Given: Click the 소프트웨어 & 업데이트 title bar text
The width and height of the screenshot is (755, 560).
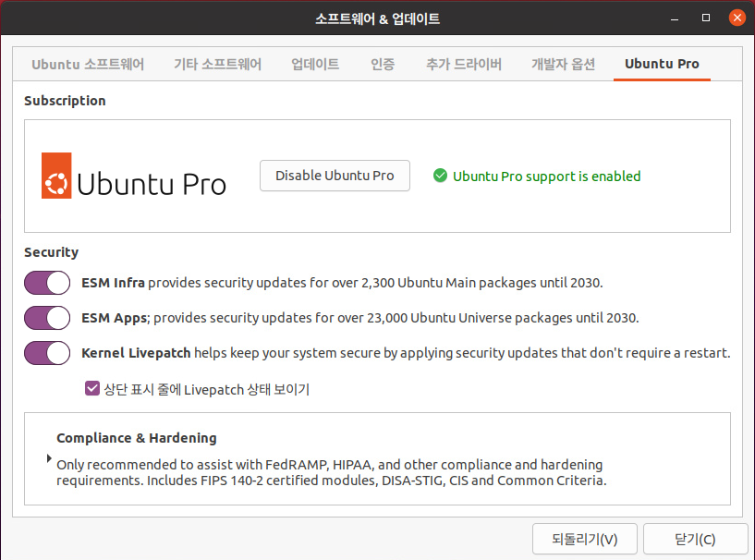Looking at the screenshot, I should click(x=377, y=18).
